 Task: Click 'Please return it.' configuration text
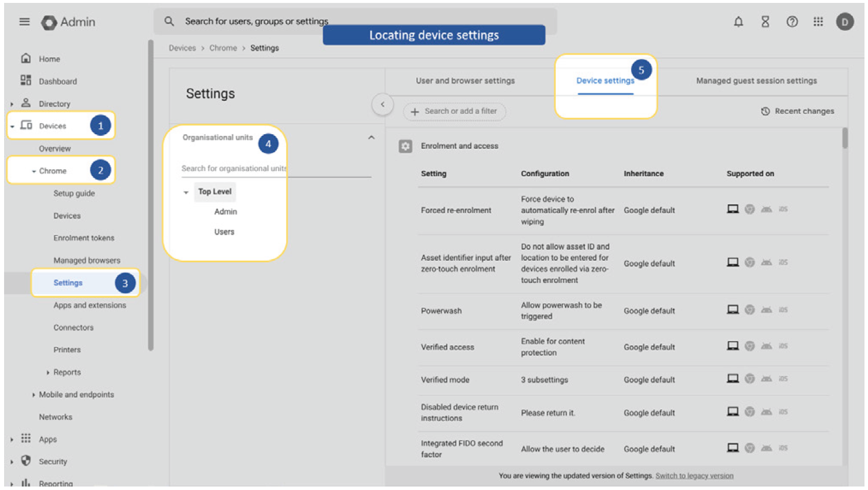pos(548,413)
